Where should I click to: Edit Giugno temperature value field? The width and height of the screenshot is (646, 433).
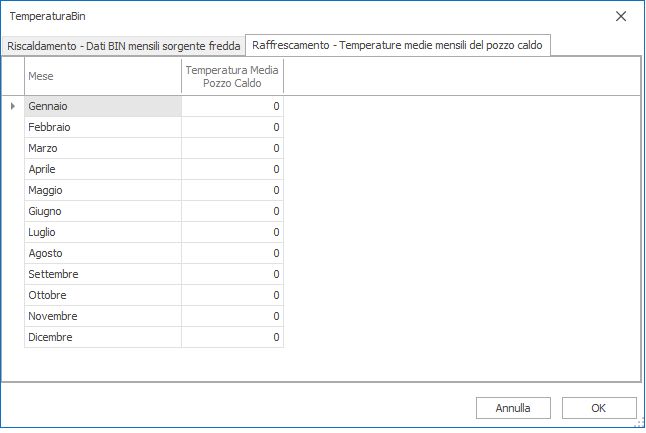click(232, 211)
